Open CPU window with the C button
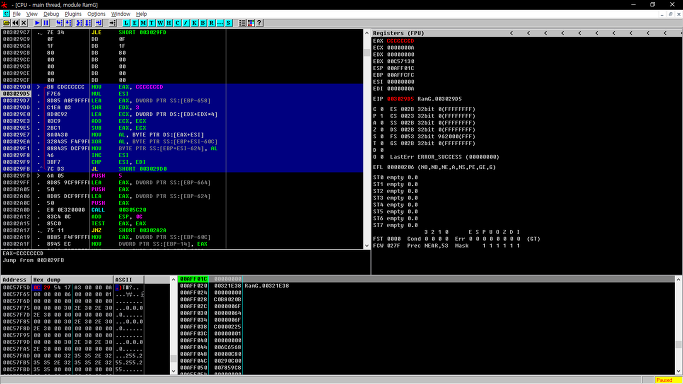This screenshot has height=384, width=683. [x=177, y=23]
